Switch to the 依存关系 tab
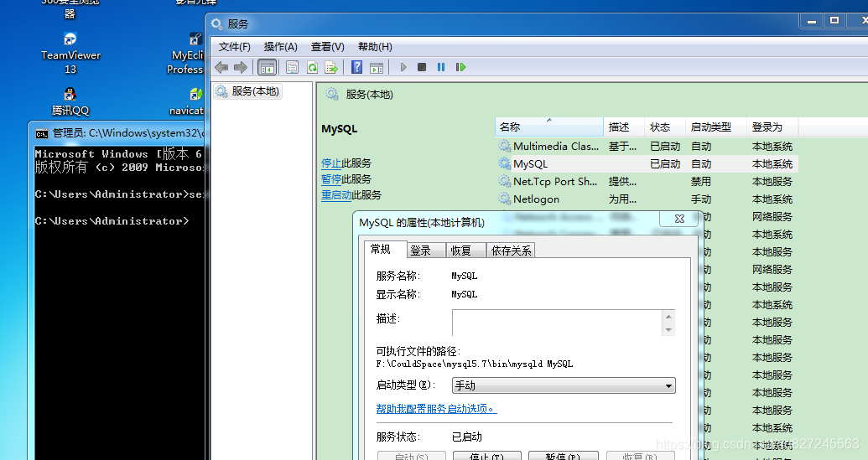868x460 pixels. [511, 251]
